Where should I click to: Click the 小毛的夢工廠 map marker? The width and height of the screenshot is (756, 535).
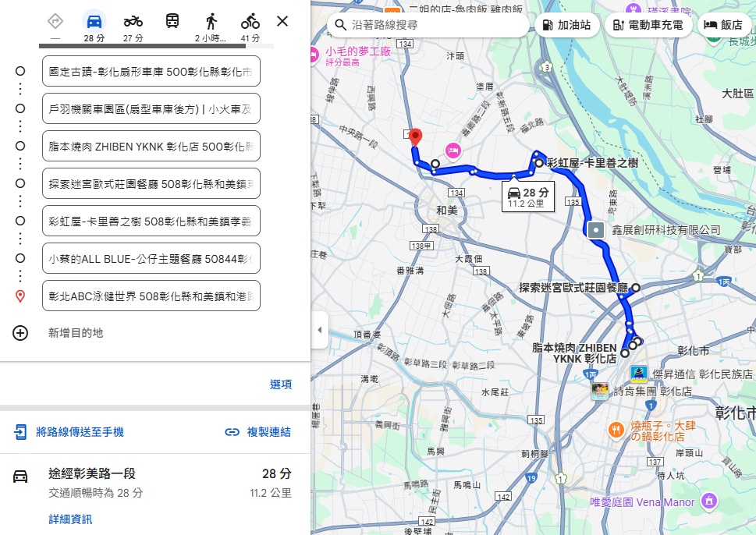point(314,55)
